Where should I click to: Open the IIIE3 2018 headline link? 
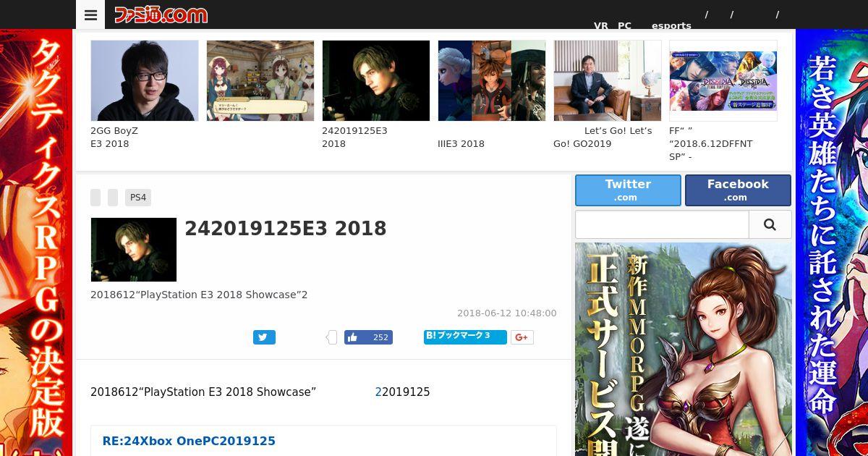click(461, 143)
